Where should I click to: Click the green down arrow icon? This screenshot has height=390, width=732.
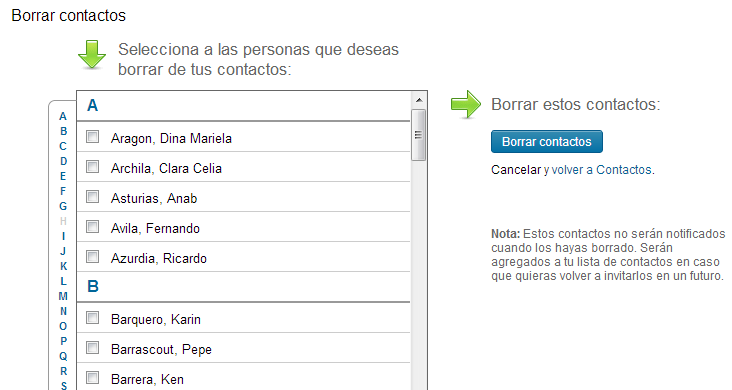tap(92, 55)
